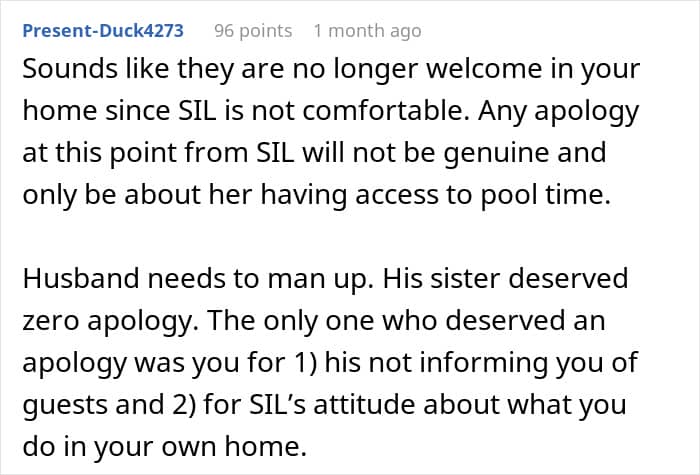Click the paragraph starting 'Husband needs to man up'

pyautogui.click(x=330, y=362)
